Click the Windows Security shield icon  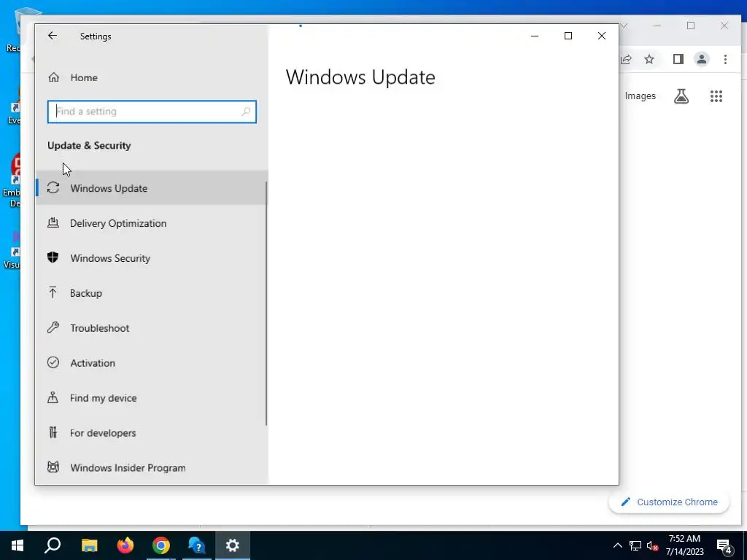click(53, 257)
